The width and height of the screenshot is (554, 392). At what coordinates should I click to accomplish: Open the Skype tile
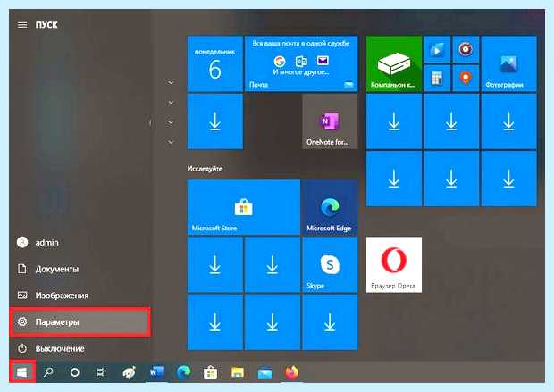(x=330, y=265)
